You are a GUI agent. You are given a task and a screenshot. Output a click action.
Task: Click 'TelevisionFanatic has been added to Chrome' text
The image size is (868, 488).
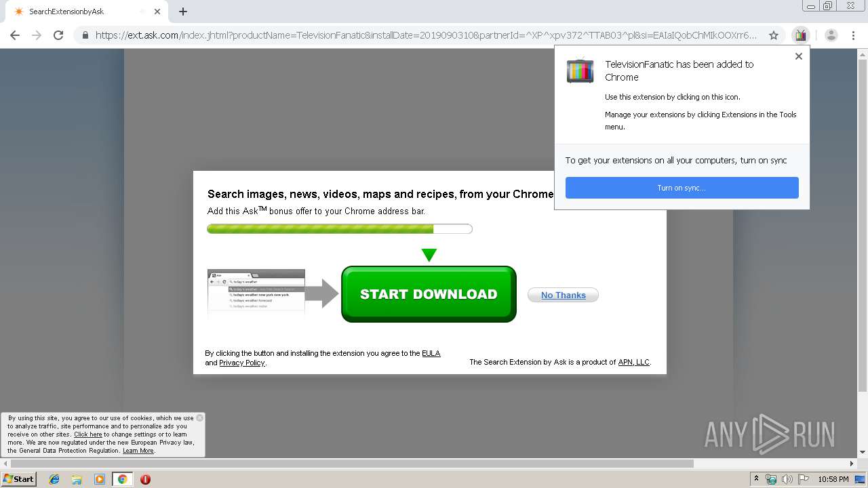tap(679, 70)
